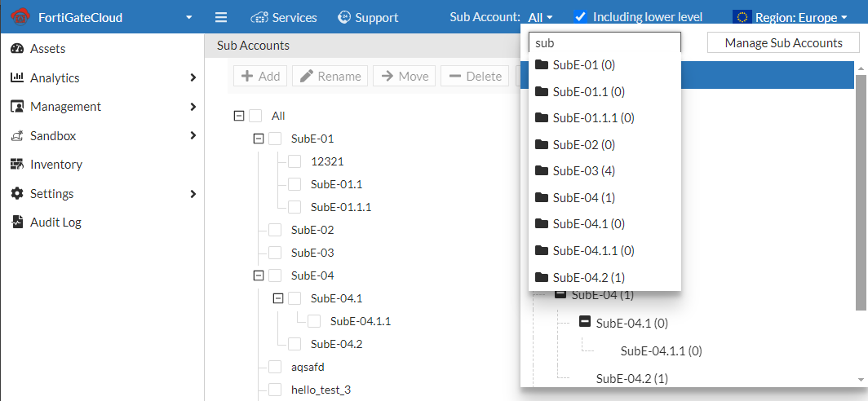Image resolution: width=868 pixels, height=401 pixels.
Task: Click the sub account search field
Action: [x=604, y=43]
